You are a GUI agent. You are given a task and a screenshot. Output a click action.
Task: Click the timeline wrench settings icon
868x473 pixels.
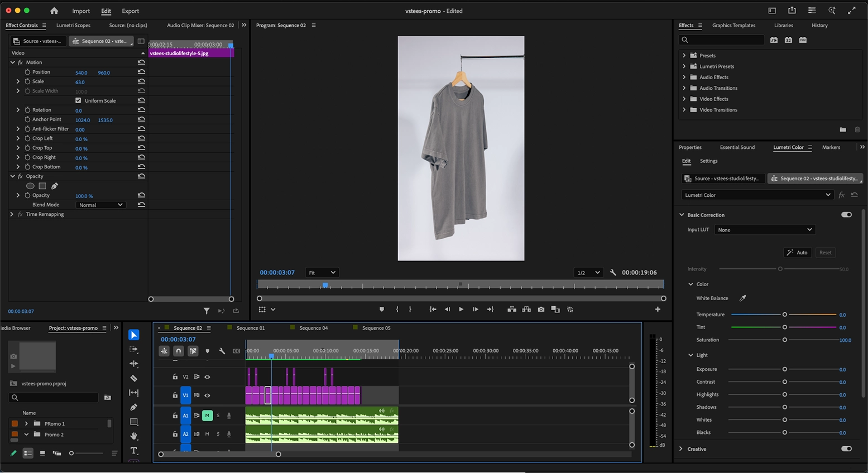(222, 351)
